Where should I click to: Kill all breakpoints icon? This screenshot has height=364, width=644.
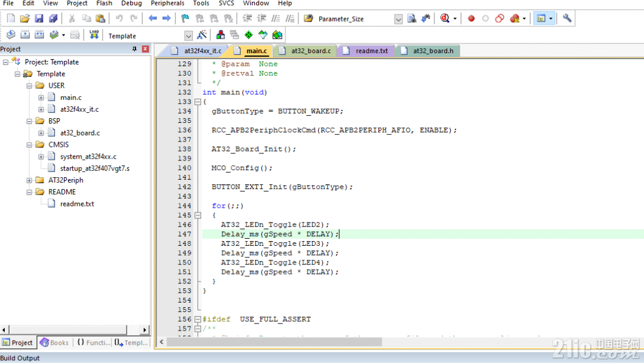point(514,18)
